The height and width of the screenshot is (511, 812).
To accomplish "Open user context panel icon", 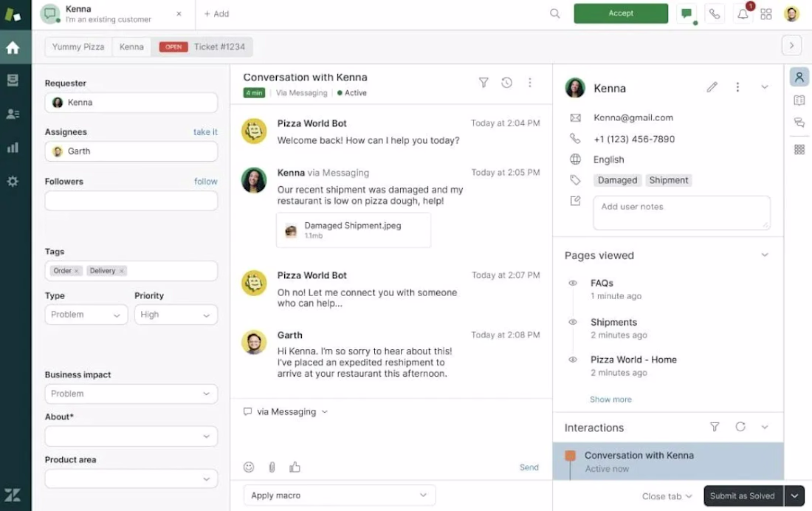I will (x=799, y=78).
